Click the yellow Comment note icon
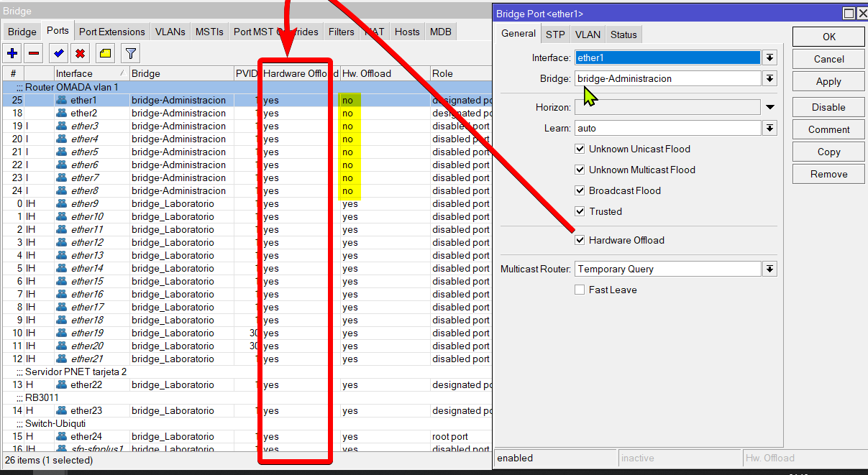Screen dimensions: 868x475 click(105, 53)
